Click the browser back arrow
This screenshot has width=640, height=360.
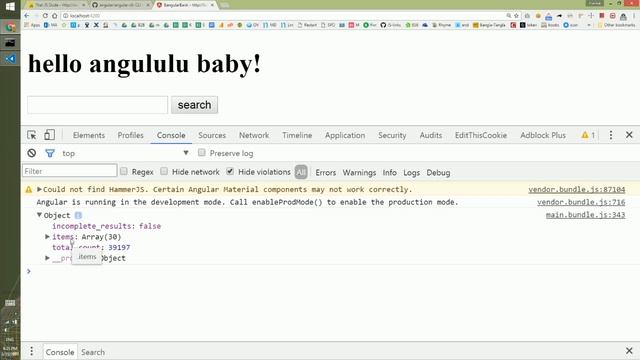[x=27, y=16]
